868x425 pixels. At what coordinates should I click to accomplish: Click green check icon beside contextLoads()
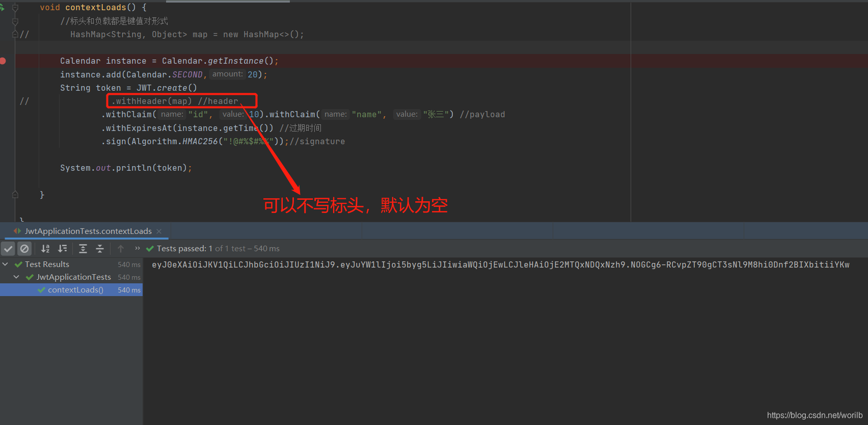(41, 290)
